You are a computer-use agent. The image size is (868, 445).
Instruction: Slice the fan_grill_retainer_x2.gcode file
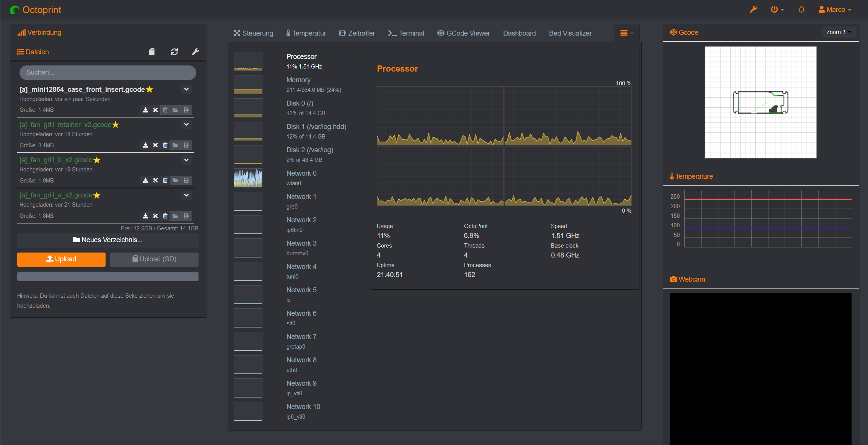[155, 145]
